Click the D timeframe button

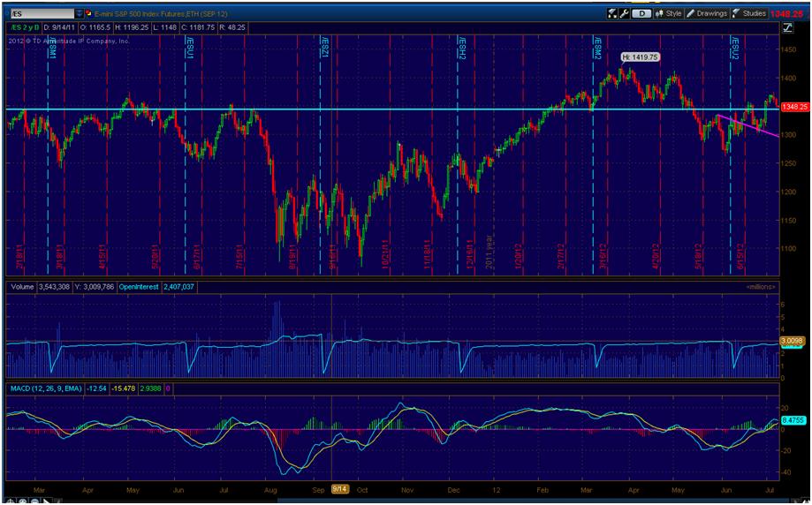click(641, 13)
